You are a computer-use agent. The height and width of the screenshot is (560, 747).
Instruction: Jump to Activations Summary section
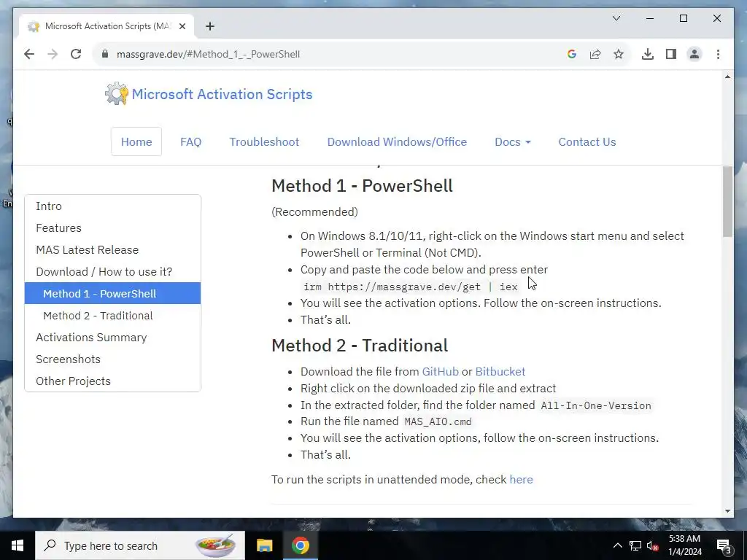[112, 338]
